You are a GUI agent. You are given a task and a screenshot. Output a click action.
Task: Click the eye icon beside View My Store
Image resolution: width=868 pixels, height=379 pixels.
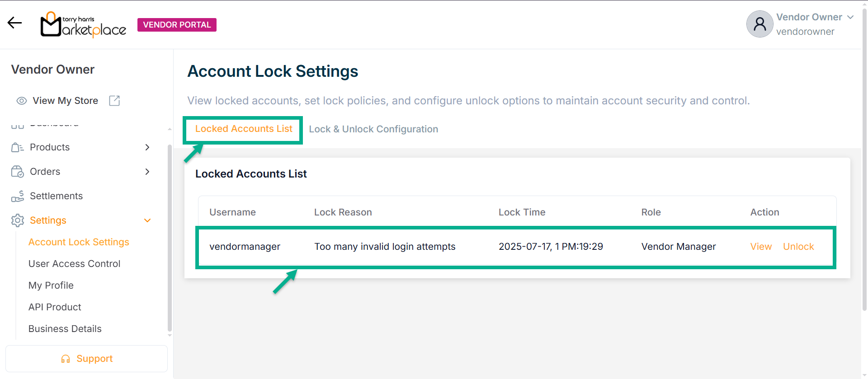pyautogui.click(x=21, y=101)
